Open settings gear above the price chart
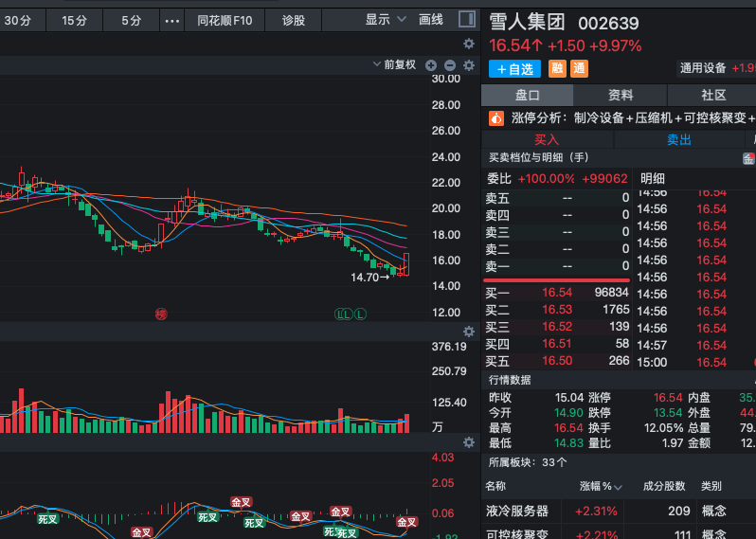Viewport: 756px width, 539px height. point(469,44)
